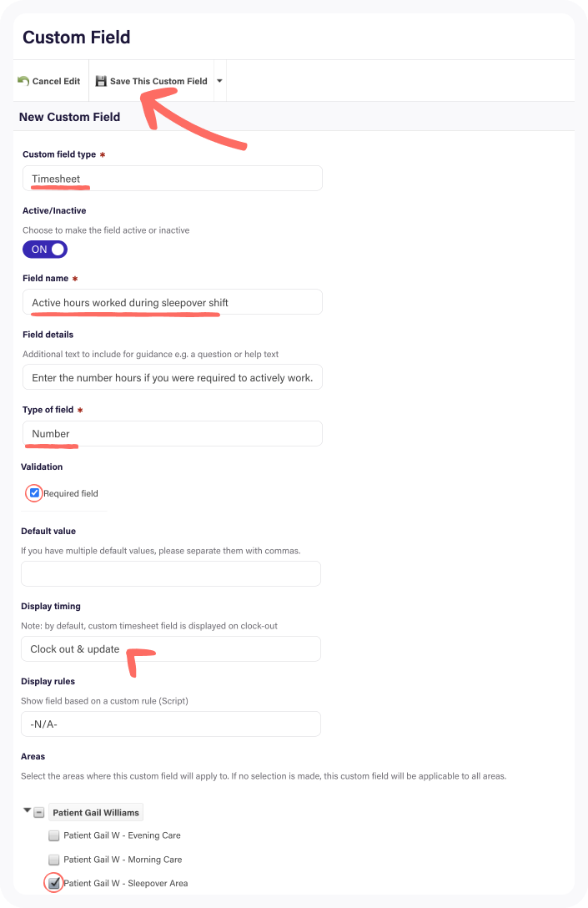
Task: Edit the Field details text box
Action: point(172,377)
